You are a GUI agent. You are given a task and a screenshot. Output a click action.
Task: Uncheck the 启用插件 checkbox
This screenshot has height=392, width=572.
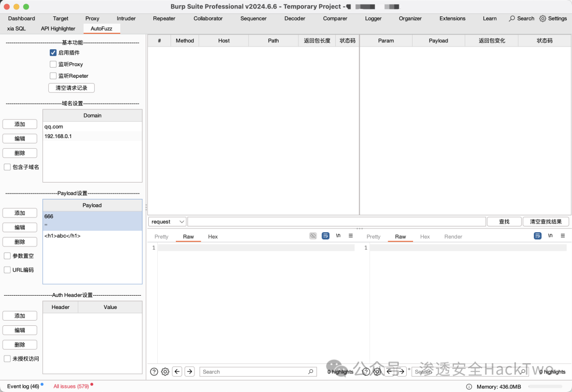point(53,52)
